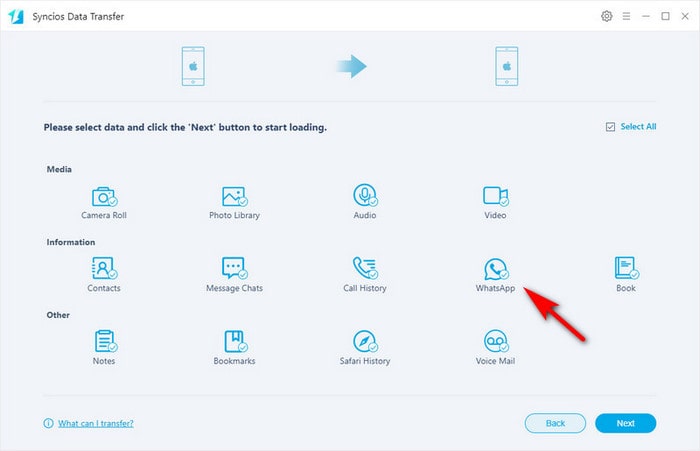Click the Next button
Screen dimensions: 700x451
point(625,423)
